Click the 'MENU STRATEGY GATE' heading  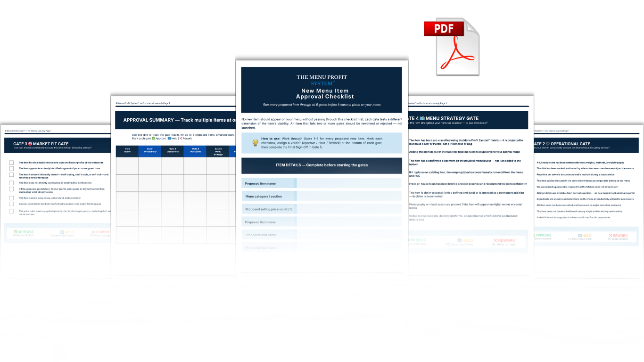click(x=452, y=118)
